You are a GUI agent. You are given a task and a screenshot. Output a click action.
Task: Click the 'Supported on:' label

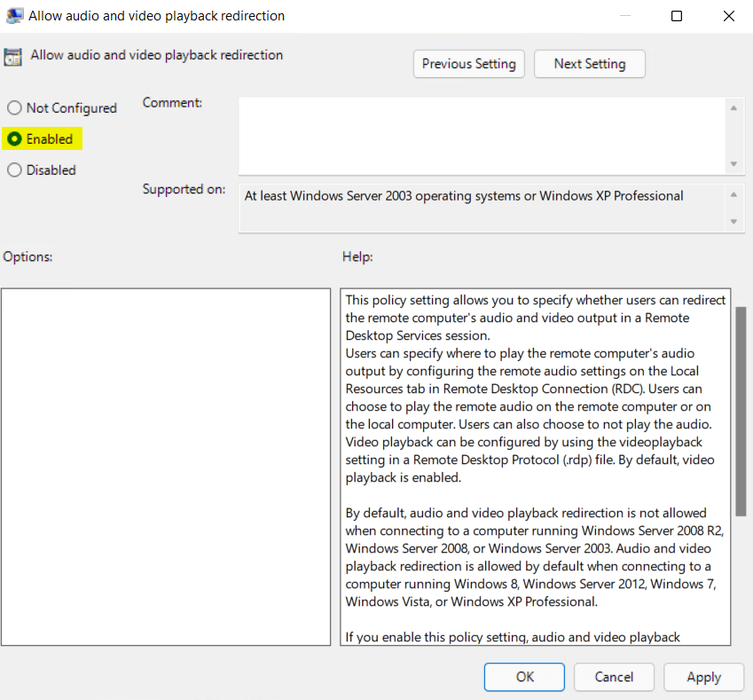click(184, 189)
